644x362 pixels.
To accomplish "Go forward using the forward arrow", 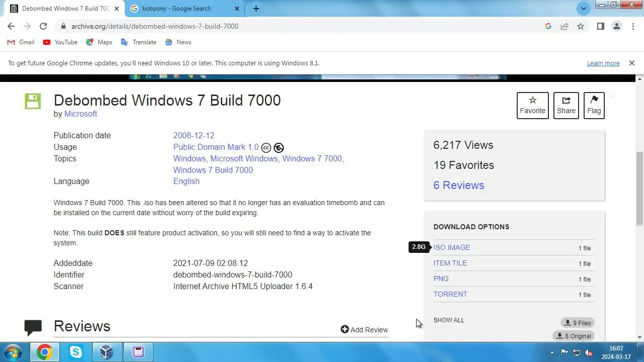I will point(27,26).
